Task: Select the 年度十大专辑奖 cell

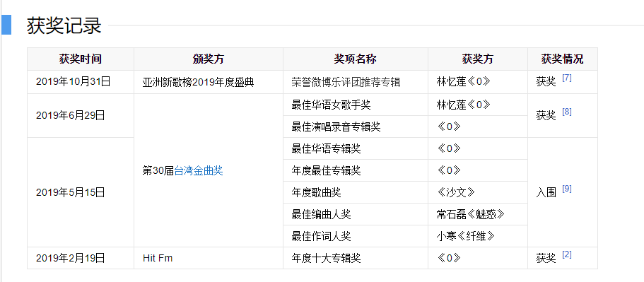Action: 356,258
